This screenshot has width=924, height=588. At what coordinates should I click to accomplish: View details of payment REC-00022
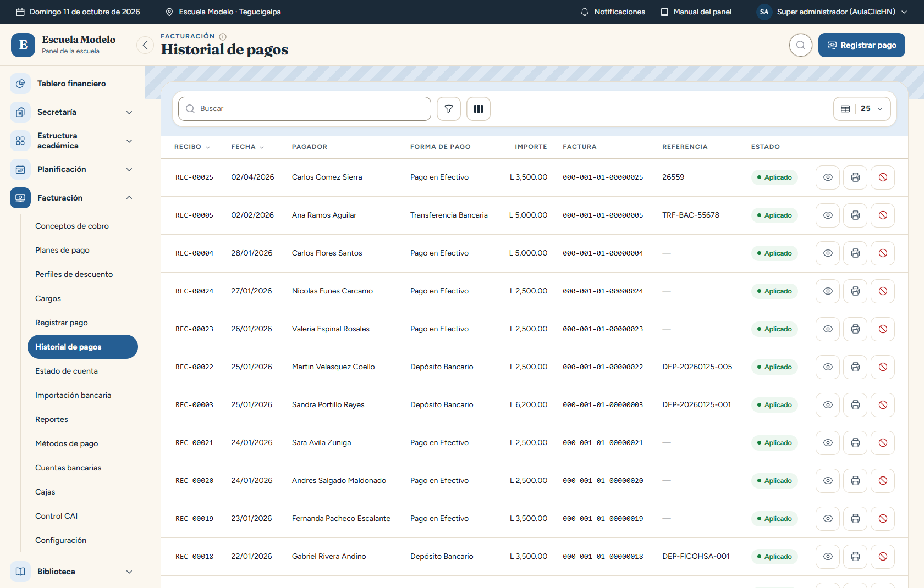tap(828, 367)
